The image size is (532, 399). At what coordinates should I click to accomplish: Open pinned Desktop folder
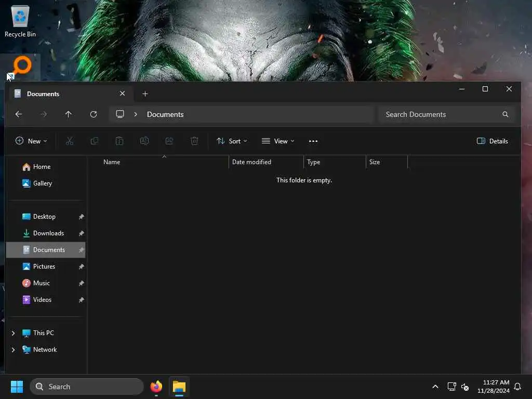[46, 217]
